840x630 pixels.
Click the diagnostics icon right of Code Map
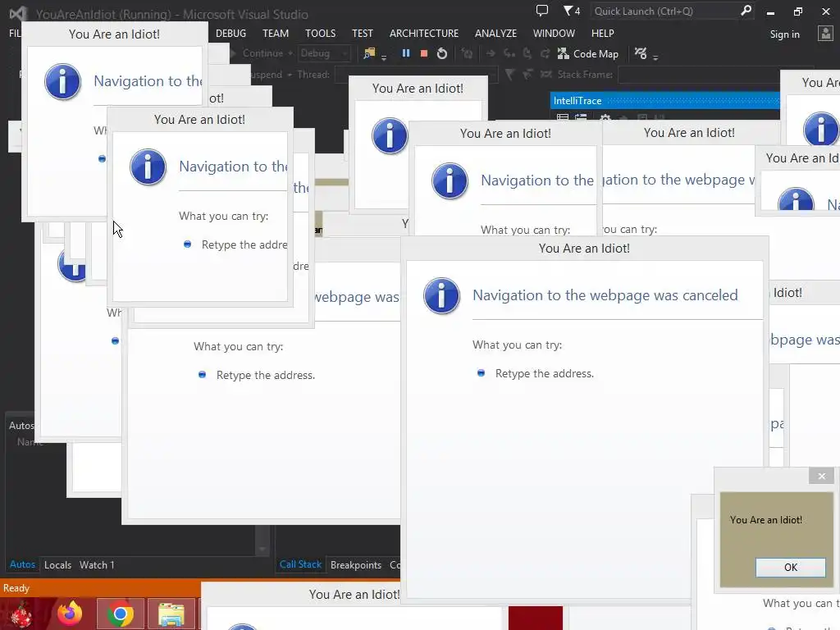tap(640, 53)
